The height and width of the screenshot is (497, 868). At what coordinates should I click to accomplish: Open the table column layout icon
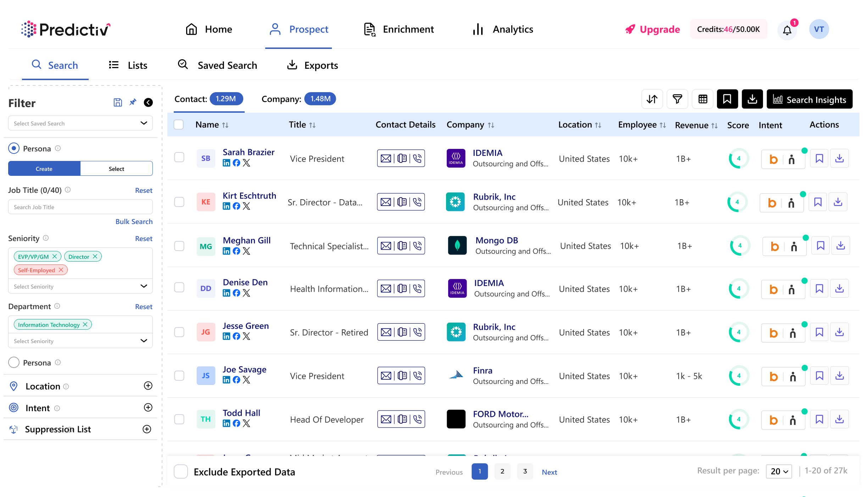tap(703, 99)
